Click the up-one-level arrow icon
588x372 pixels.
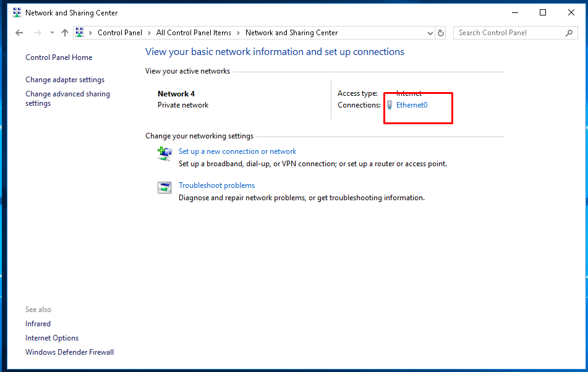point(64,33)
